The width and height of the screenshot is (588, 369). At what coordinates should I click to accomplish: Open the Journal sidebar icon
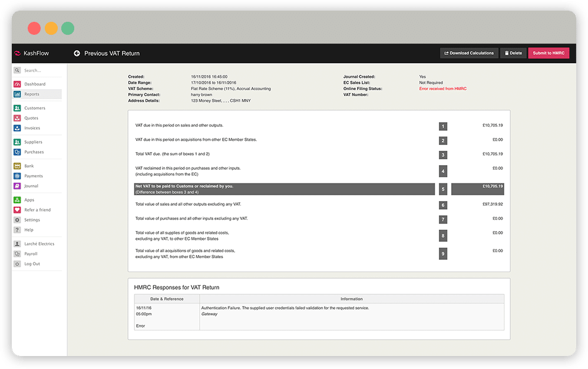tap(17, 186)
